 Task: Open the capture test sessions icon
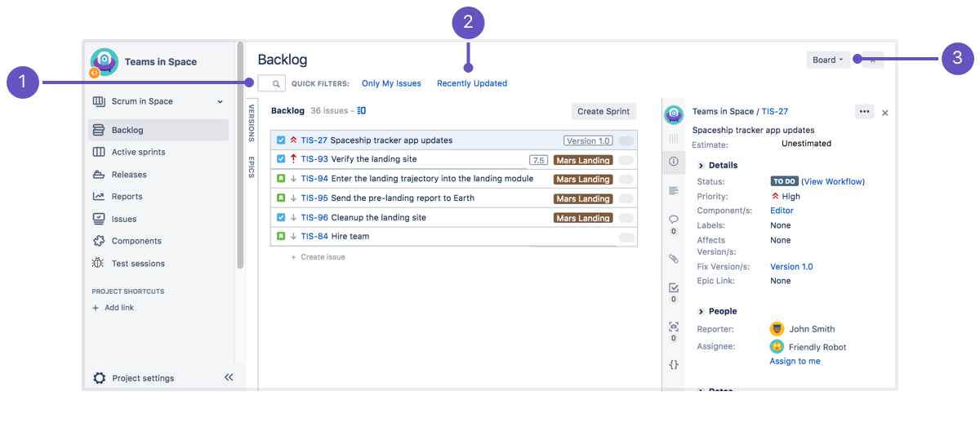point(674,327)
